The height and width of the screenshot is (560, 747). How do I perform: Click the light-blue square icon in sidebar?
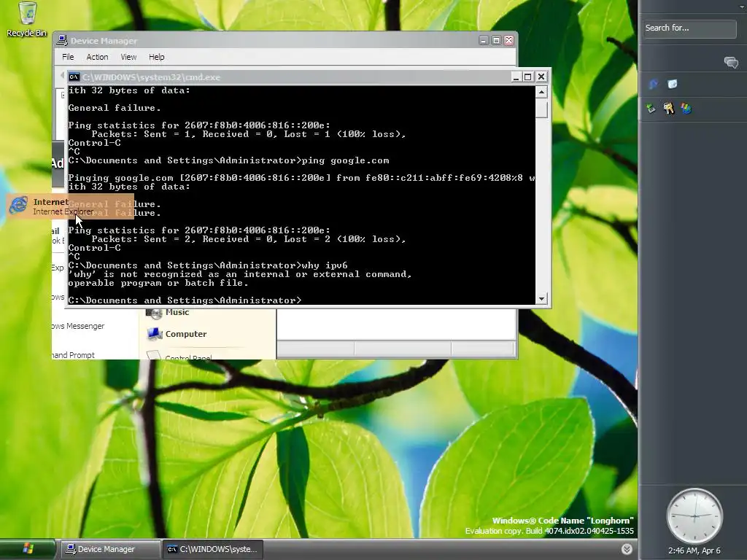tap(672, 85)
